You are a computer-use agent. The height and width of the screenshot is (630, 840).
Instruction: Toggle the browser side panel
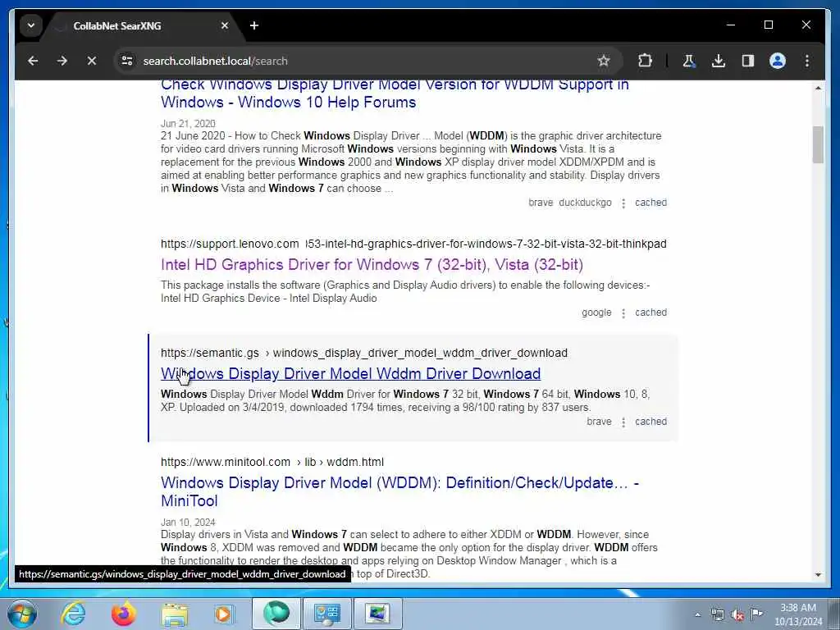[x=748, y=61]
